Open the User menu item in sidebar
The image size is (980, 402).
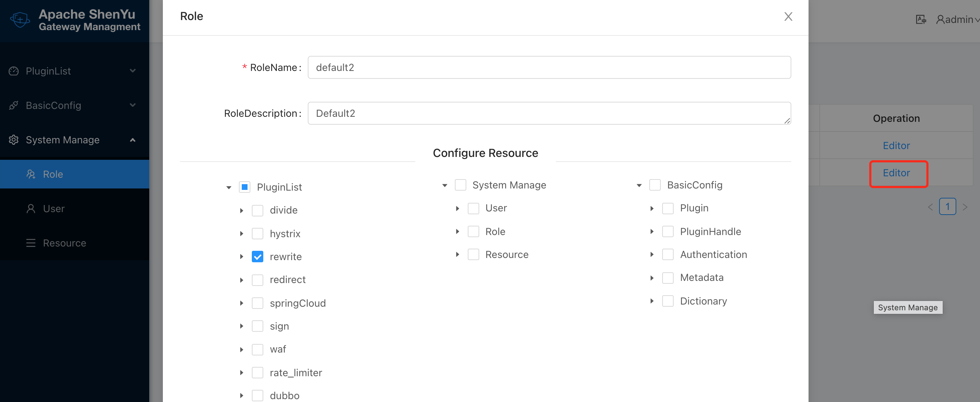[x=54, y=209]
